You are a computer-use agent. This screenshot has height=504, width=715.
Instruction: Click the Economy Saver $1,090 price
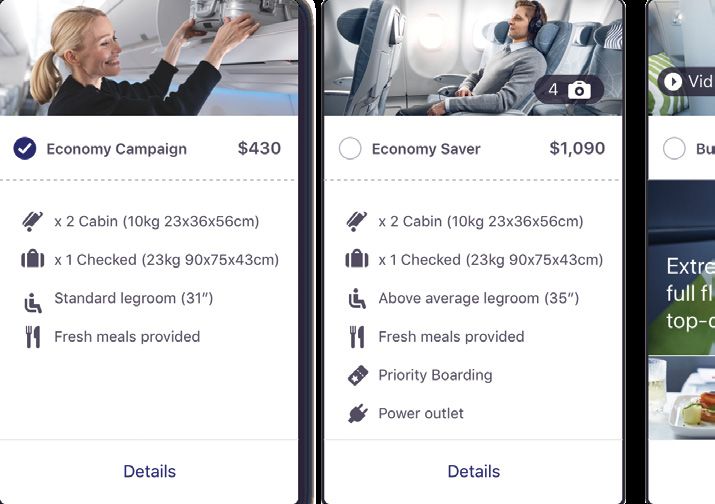(x=577, y=148)
